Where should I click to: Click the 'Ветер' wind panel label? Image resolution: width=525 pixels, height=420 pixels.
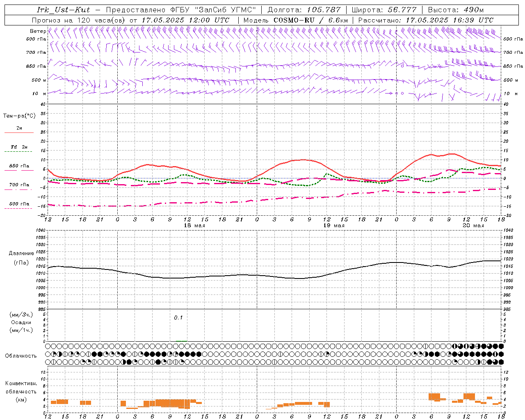click(x=38, y=31)
